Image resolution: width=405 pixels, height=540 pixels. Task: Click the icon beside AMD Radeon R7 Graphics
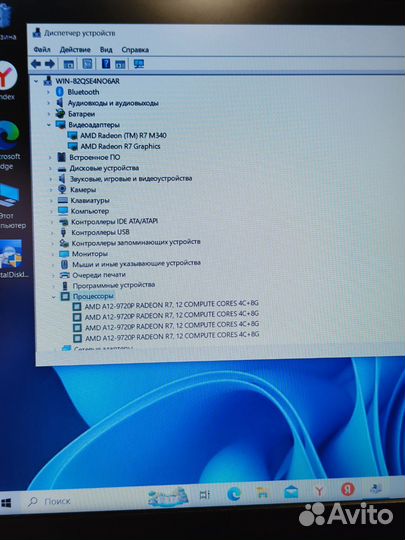73,146
